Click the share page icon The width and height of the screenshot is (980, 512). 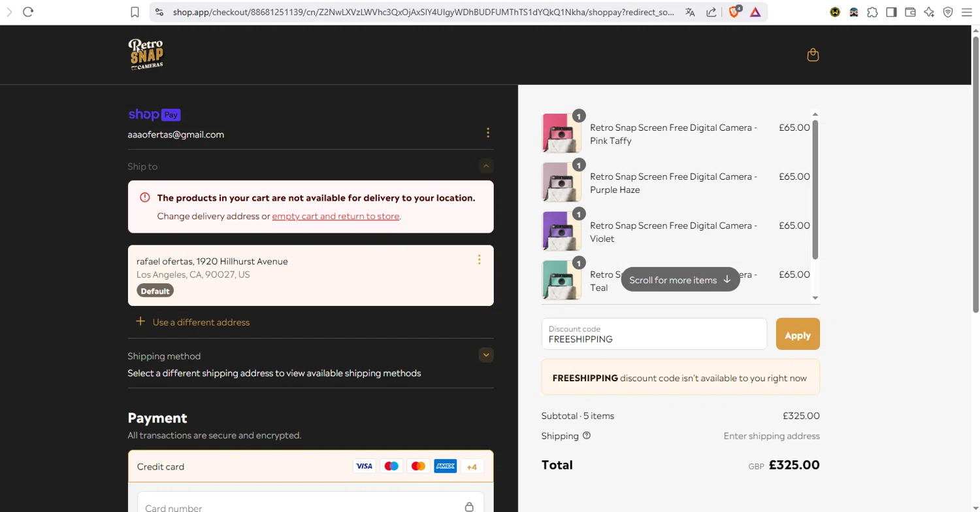tap(711, 12)
